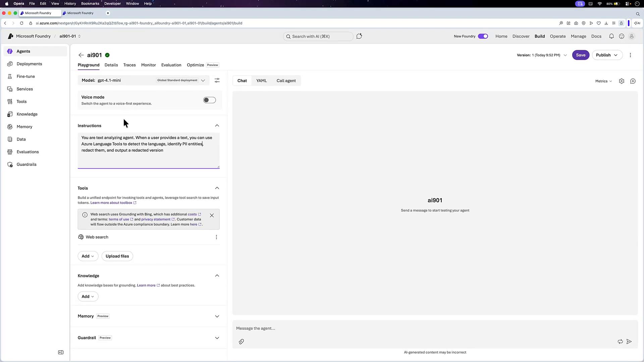This screenshot has height=362, width=644.
Task: Open model parameter settings sliders icon
Action: click(x=217, y=80)
